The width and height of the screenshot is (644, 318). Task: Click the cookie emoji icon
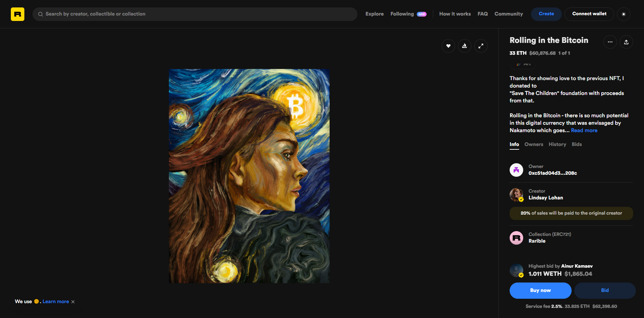36,301
